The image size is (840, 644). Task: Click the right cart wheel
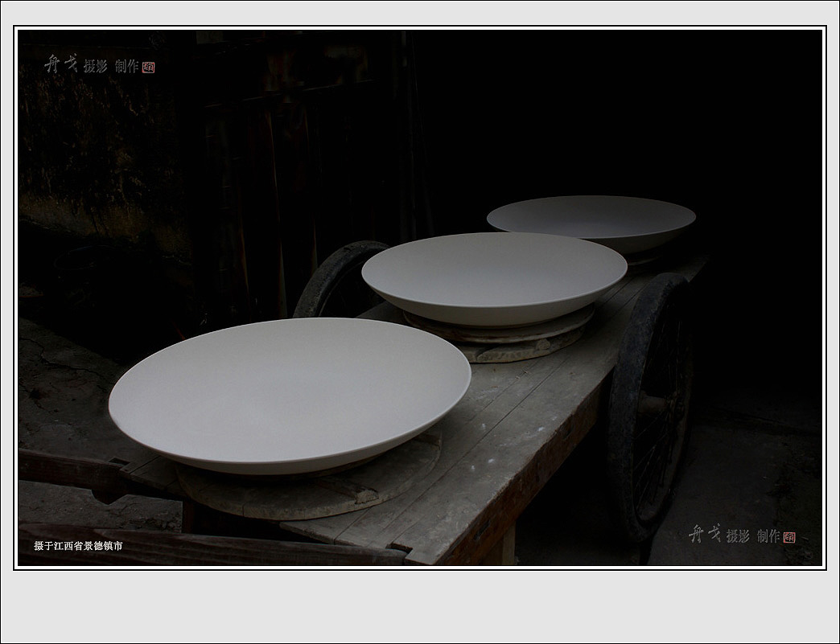pos(650,402)
